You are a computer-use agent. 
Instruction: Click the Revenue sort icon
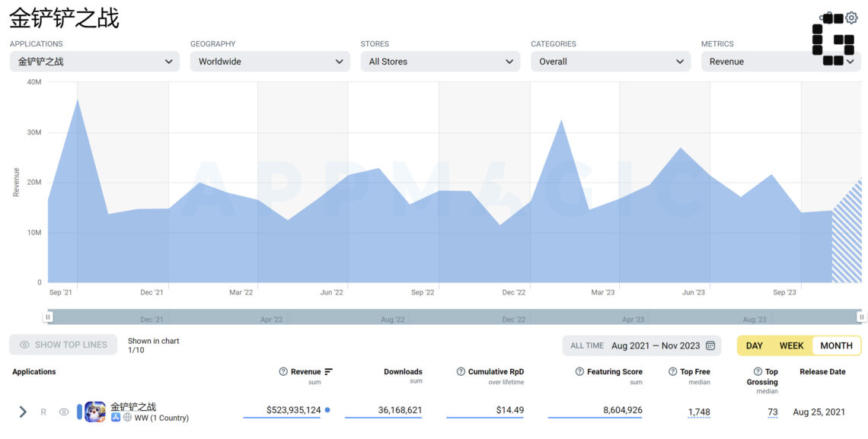[x=328, y=371]
